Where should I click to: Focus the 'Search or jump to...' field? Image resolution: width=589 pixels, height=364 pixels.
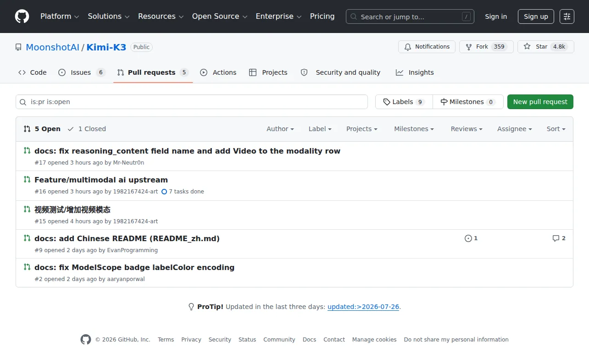410,17
